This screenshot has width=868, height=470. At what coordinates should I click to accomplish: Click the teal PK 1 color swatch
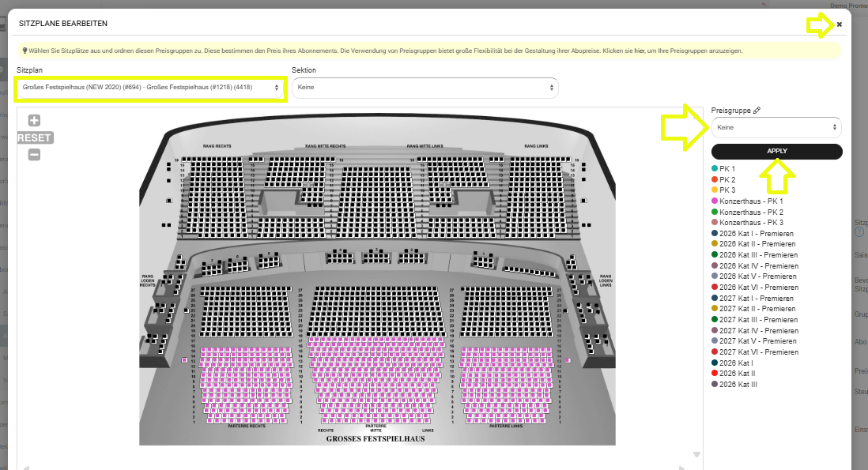point(715,169)
